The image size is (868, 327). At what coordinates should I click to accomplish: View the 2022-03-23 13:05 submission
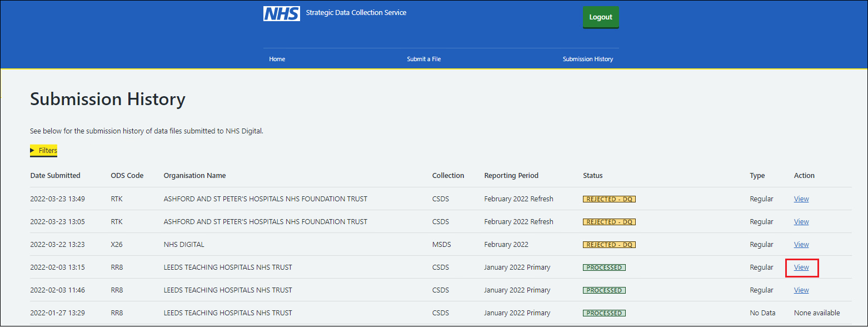(x=801, y=222)
